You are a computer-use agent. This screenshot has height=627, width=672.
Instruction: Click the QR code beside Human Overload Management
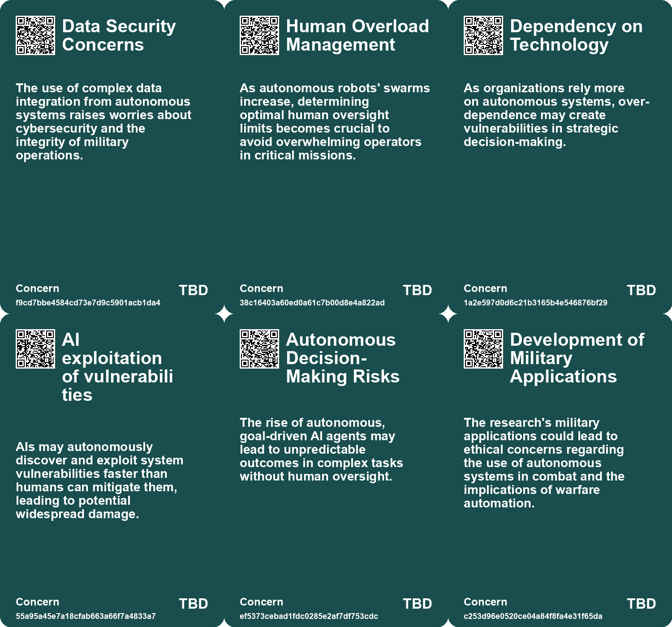259,35
